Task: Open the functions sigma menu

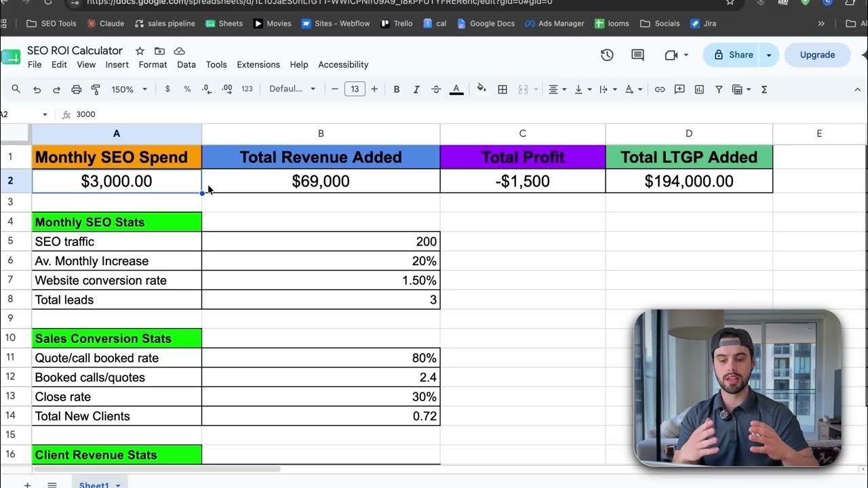Action: (x=764, y=89)
